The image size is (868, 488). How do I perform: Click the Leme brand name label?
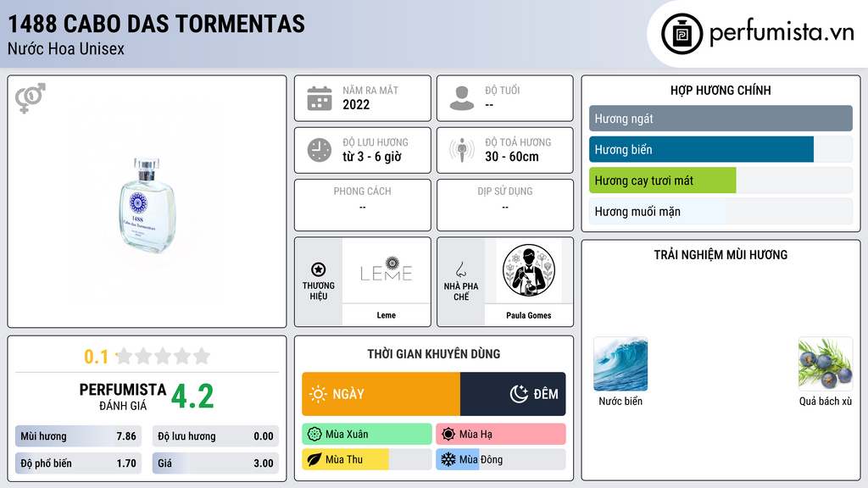tap(387, 315)
